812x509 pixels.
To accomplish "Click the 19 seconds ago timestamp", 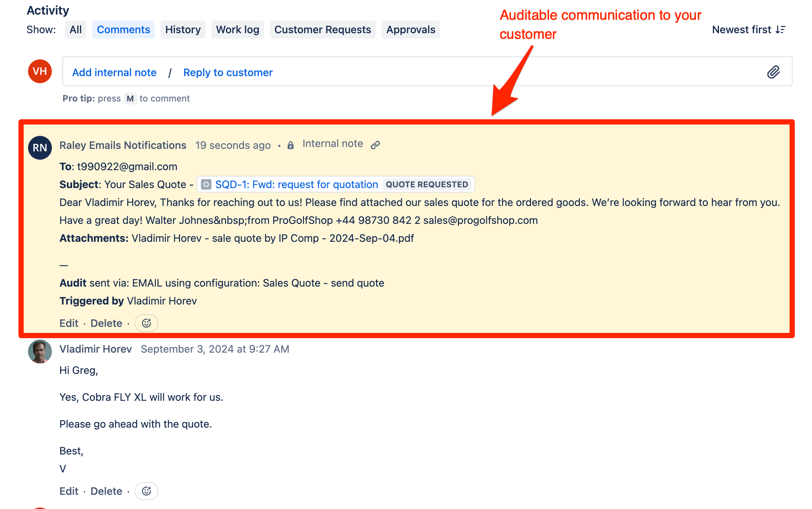I will [x=233, y=145].
